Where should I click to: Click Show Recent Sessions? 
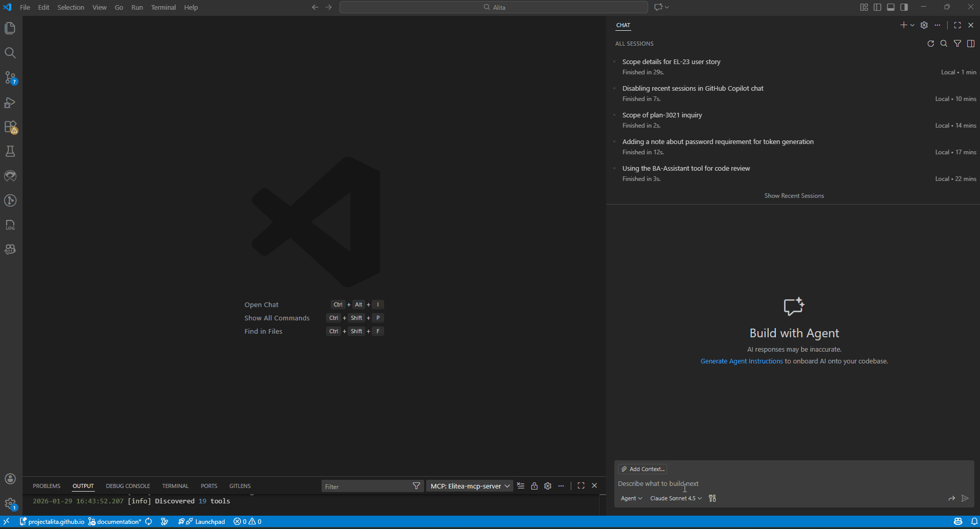(794, 196)
